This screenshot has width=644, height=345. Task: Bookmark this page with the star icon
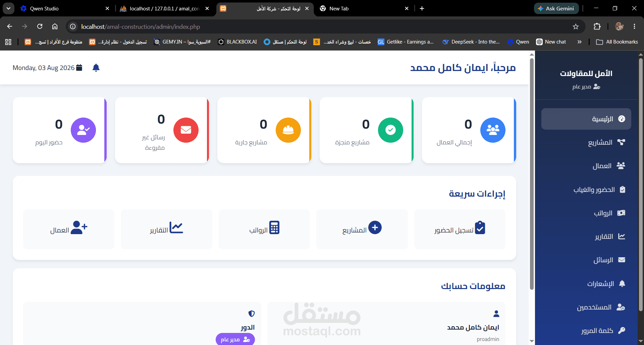pyautogui.click(x=576, y=26)
